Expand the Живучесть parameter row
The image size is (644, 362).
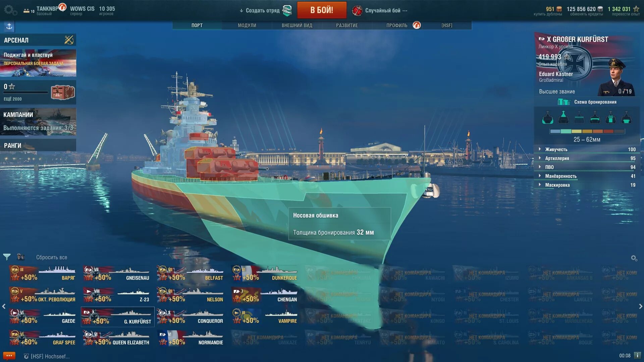[587, 149]
